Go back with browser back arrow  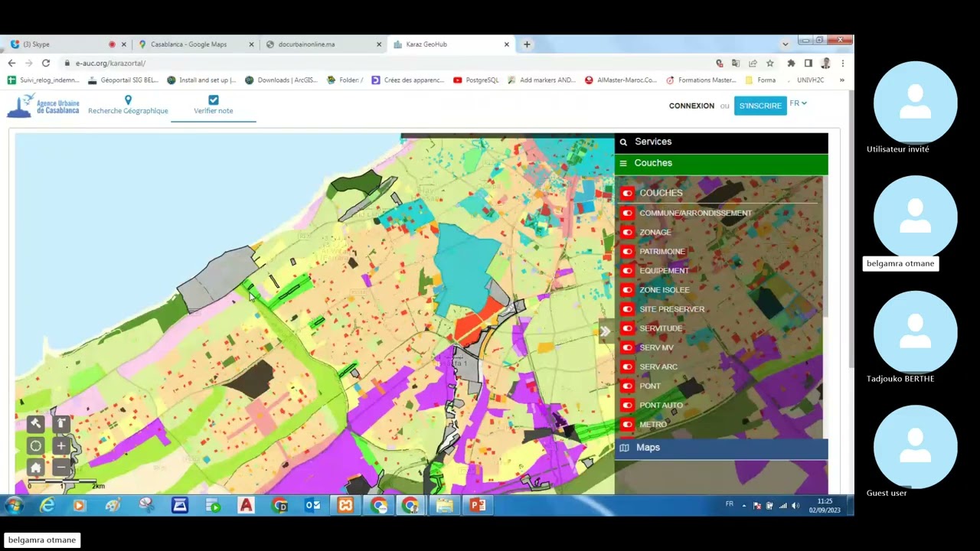pyautogui.click(x=11, y=64)
